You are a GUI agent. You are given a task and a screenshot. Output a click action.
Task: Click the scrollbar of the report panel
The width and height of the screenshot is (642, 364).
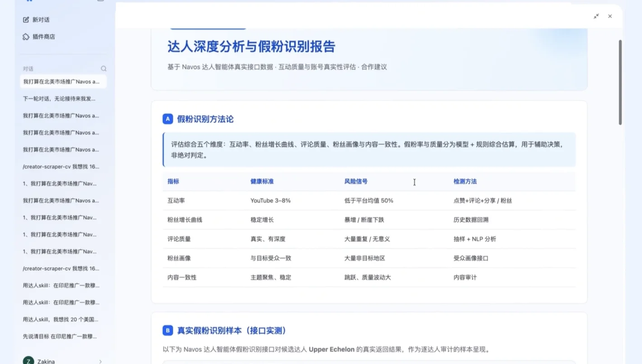click(620, 82)
